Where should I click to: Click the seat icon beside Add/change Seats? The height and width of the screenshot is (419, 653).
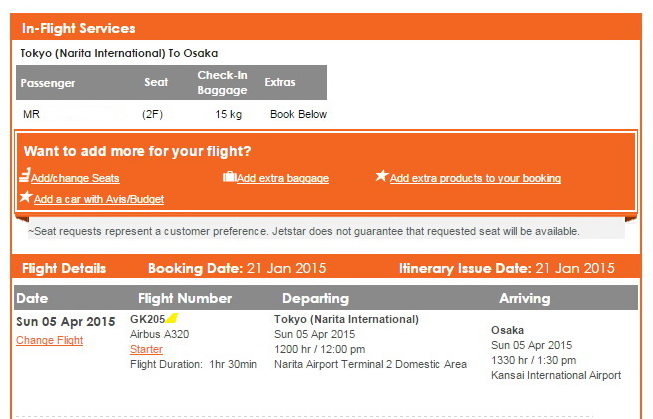(25, 175)
